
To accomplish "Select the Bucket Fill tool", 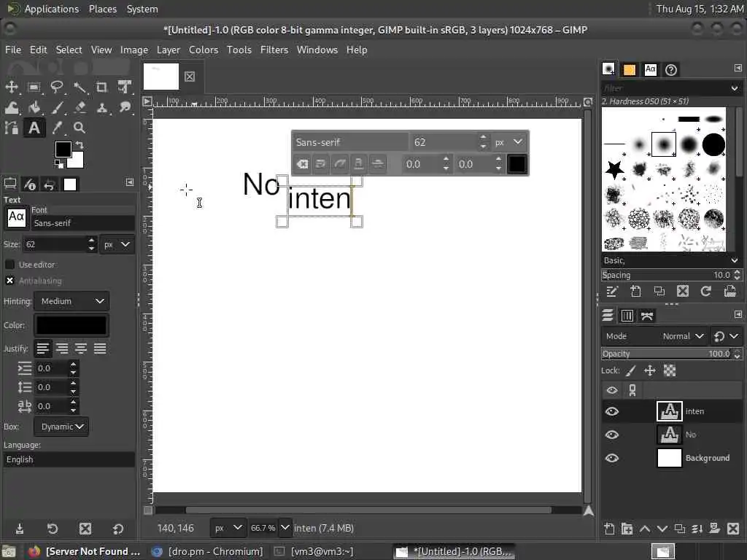I will [x=34, y=108].
